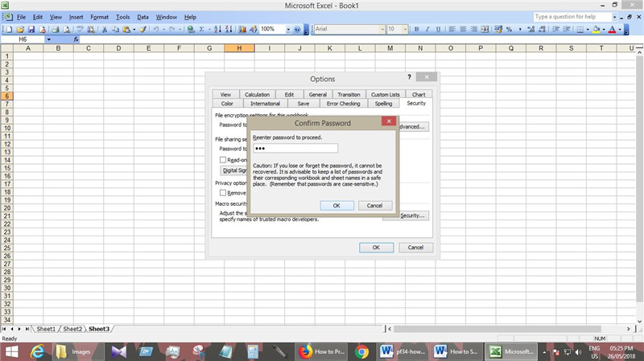Open the Name Box dropdown arrow

pos(48,39)
